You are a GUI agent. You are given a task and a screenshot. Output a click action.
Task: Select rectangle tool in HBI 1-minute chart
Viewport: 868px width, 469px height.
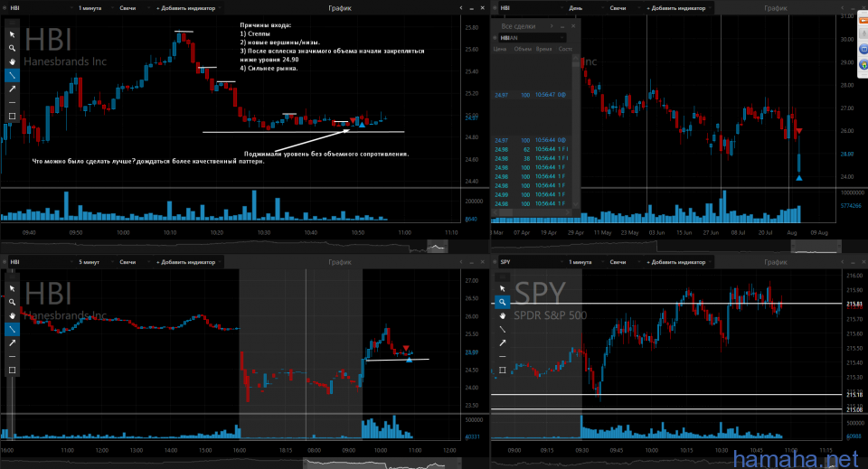click(12, 117)
